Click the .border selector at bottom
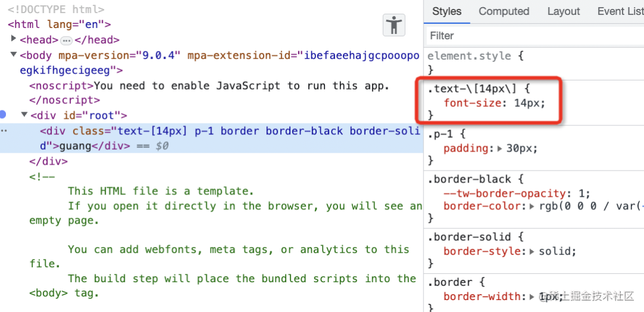The image size is (644, 312). pos(450,282)
